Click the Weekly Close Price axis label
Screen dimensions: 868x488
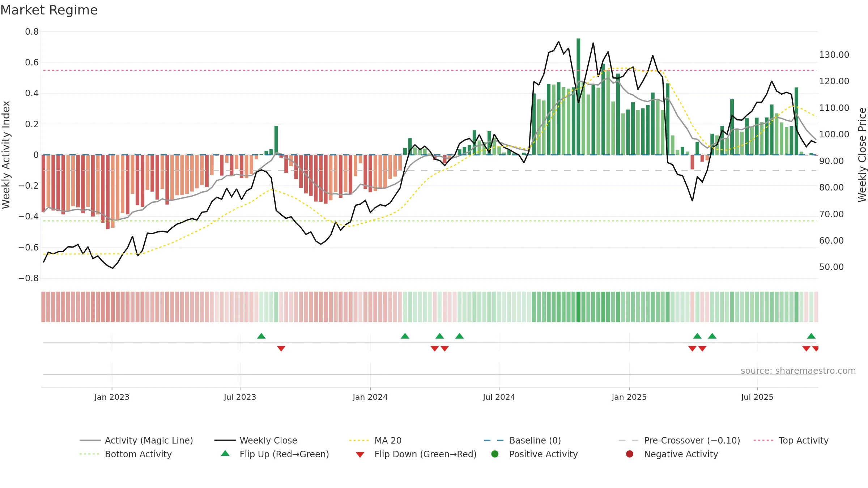click(x=862, y=155)
